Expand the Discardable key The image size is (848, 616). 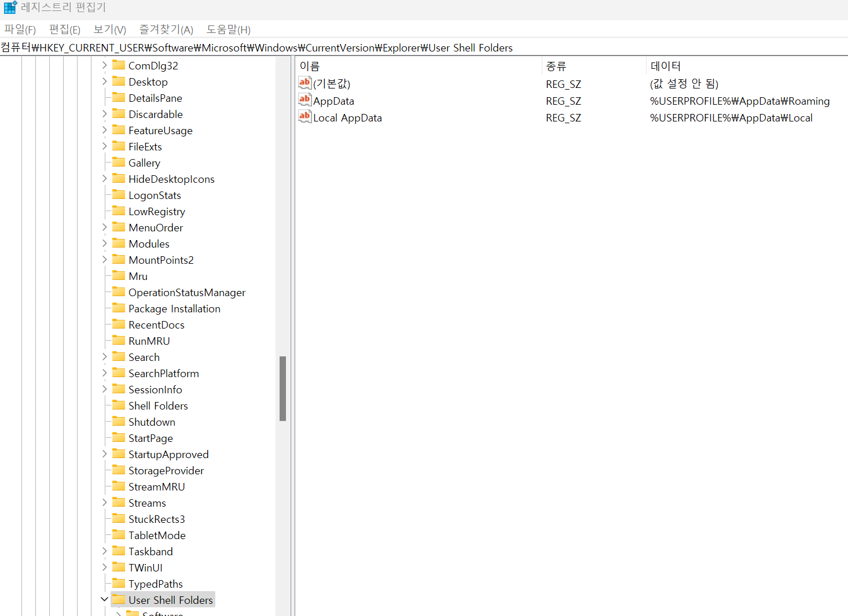tap(105, 114)
